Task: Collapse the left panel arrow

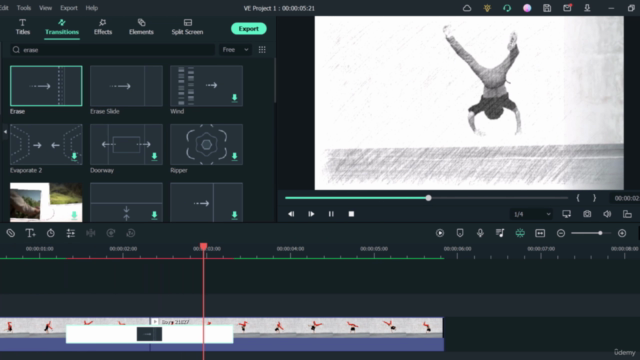Action: pyautogui.click(x=5, y=132)
